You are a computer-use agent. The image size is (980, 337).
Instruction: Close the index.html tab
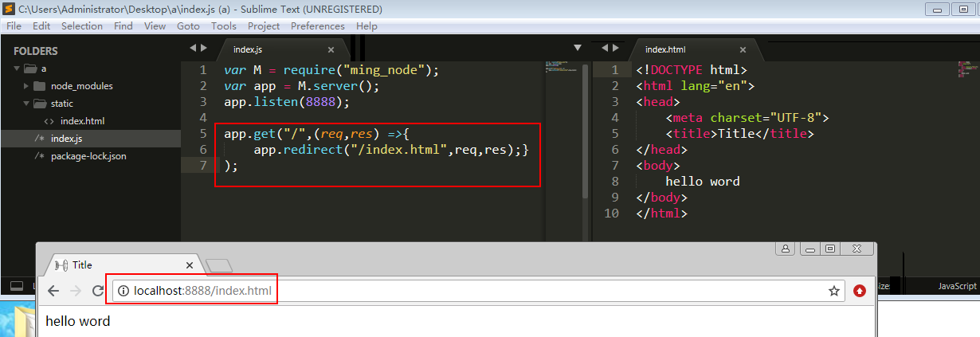point(743,49)
